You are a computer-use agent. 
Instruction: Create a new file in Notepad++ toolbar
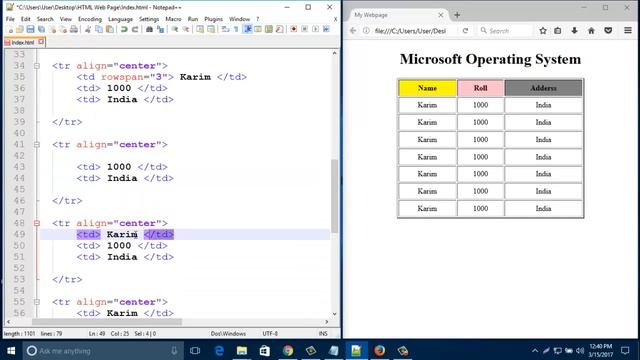coord(9,29)
